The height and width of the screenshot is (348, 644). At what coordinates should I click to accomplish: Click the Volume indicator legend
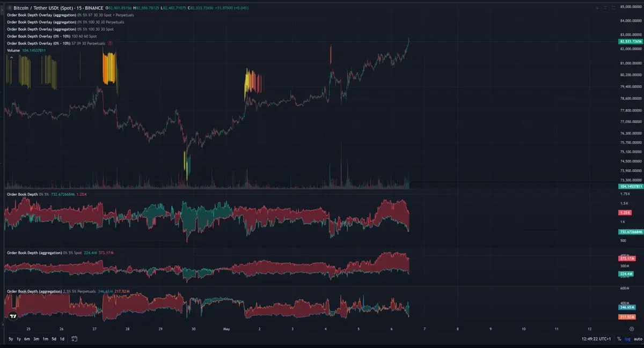tap(26, 50)
